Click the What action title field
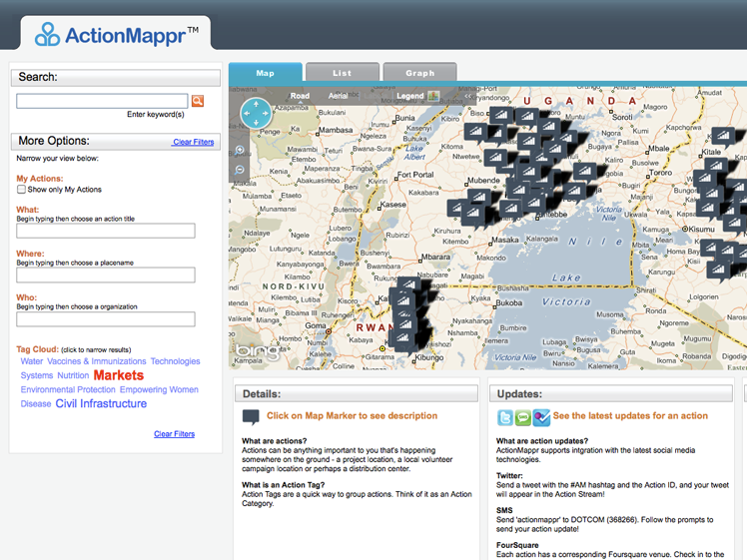The width and height of the screenshot is (747, 560). [106, 231]
